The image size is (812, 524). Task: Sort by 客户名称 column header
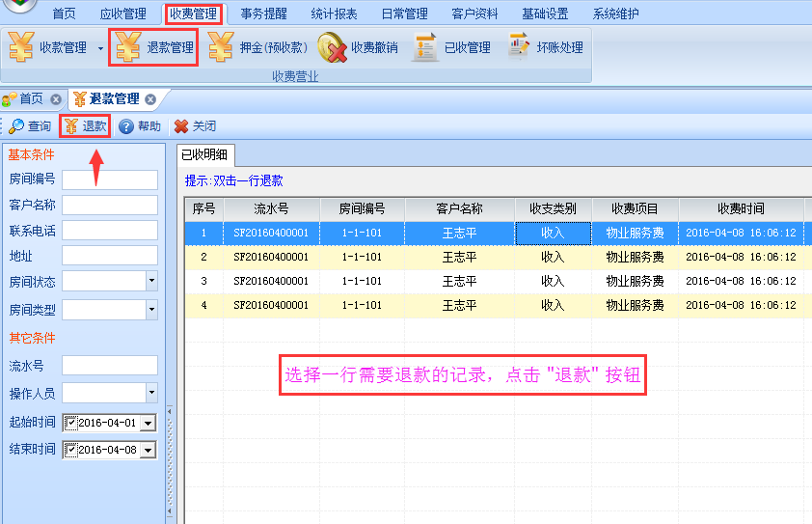(x=459, y=208)
